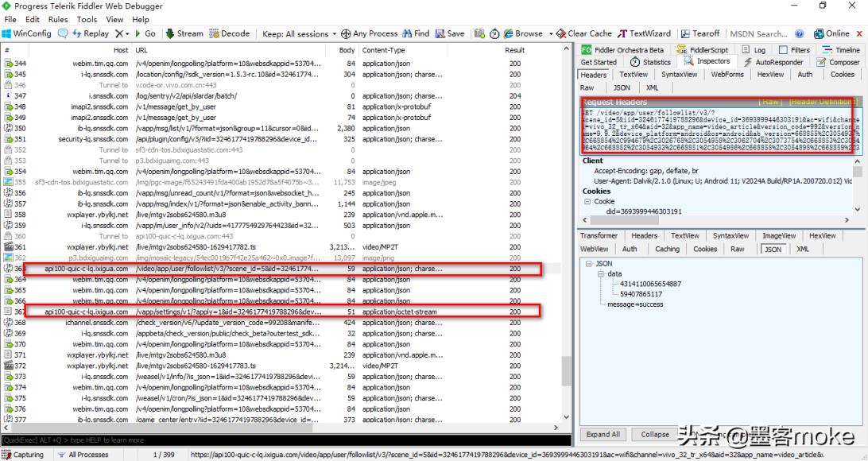868x461 pixels.
Task: Click the Save sessions icon
Action: point(440,34)
